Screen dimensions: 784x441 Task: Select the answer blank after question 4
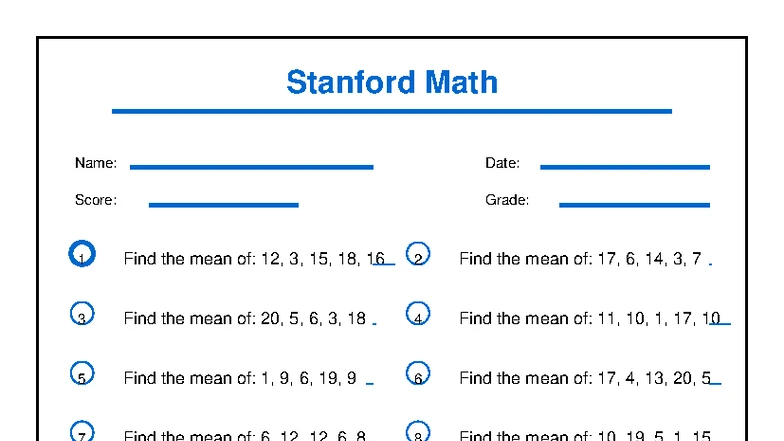[719, 323]
